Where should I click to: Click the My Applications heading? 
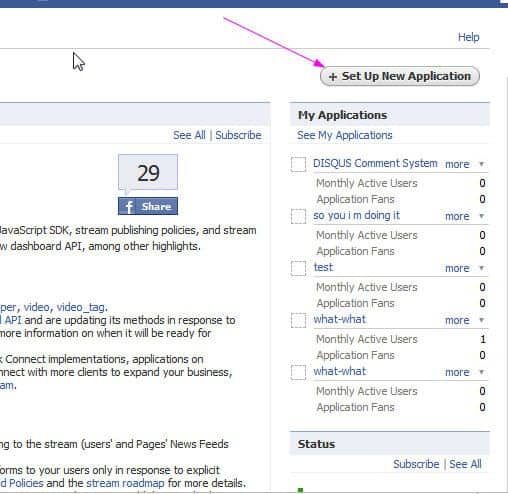tap(342, 115)
